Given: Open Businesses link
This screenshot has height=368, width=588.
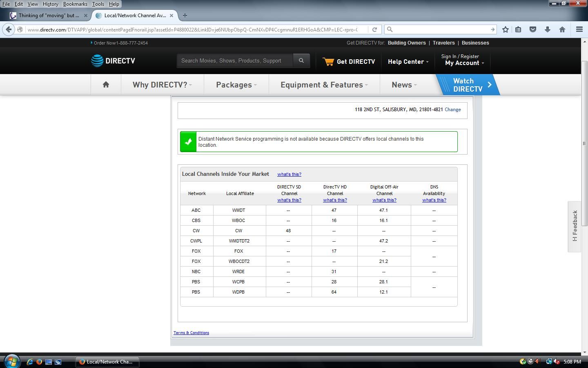Looking at the screenshot, I should 475,43.
